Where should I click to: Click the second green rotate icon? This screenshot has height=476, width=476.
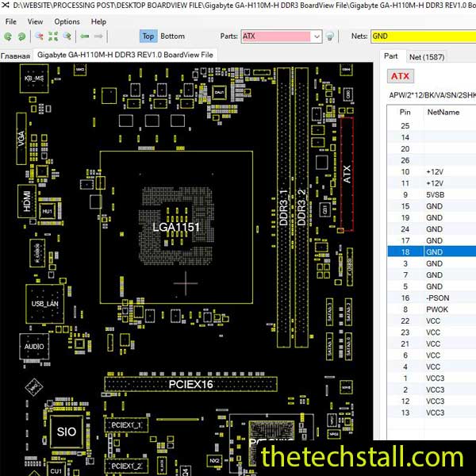[x=21, y=36]
